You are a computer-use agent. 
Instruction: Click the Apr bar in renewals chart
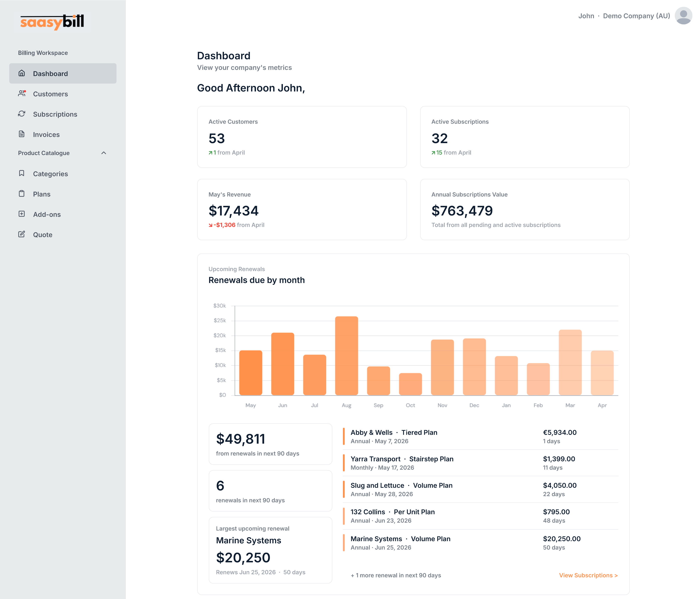pos(602,373)
